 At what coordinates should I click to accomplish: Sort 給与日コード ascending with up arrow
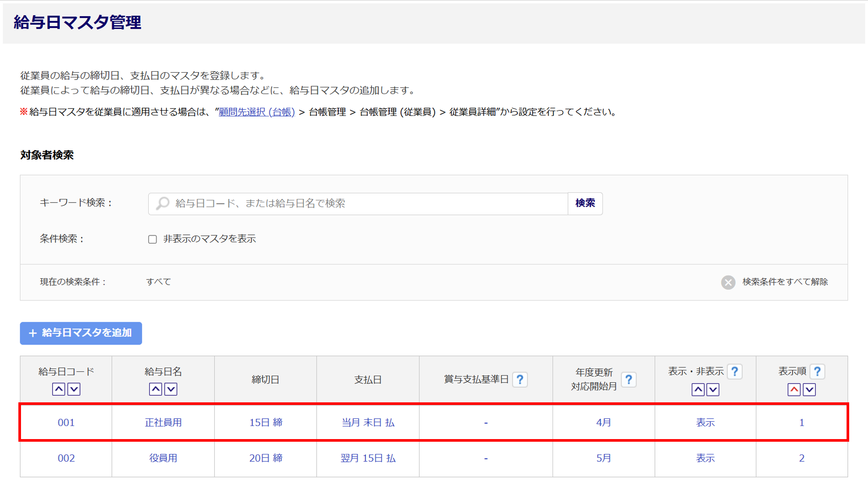[59, 389]
